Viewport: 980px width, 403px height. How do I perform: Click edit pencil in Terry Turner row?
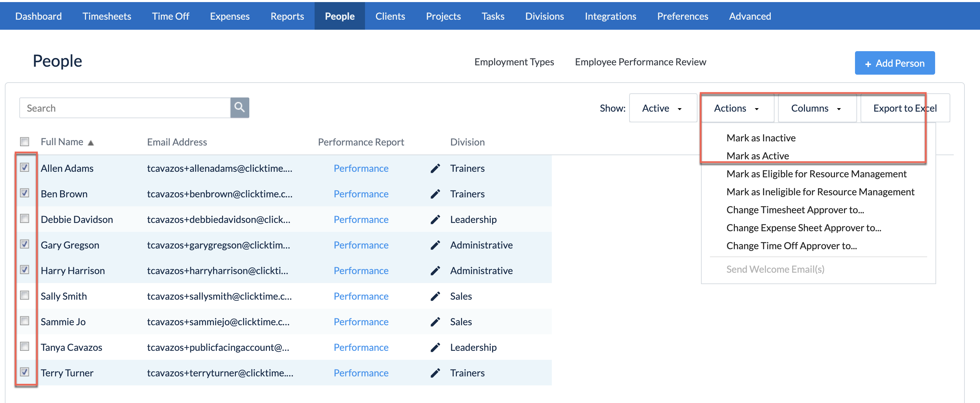[435, 373]
